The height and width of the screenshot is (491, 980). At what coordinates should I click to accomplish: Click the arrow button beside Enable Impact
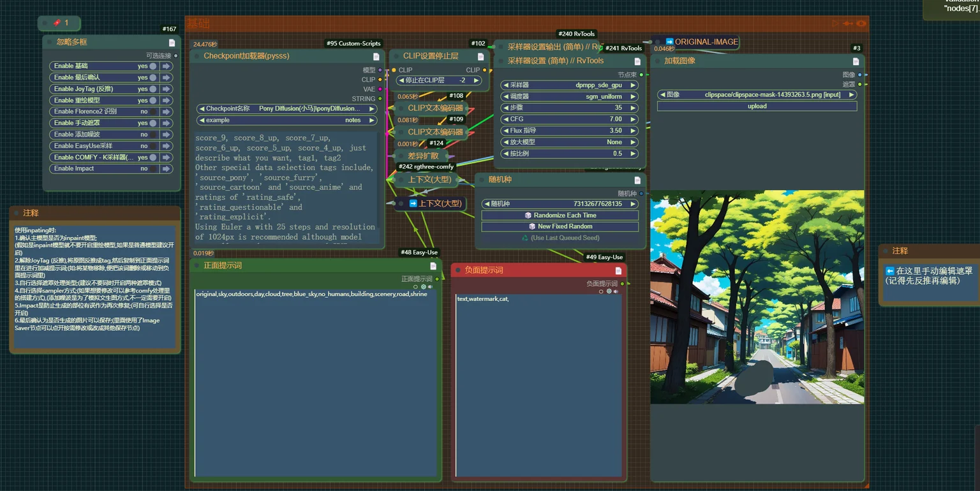[167, 169]
